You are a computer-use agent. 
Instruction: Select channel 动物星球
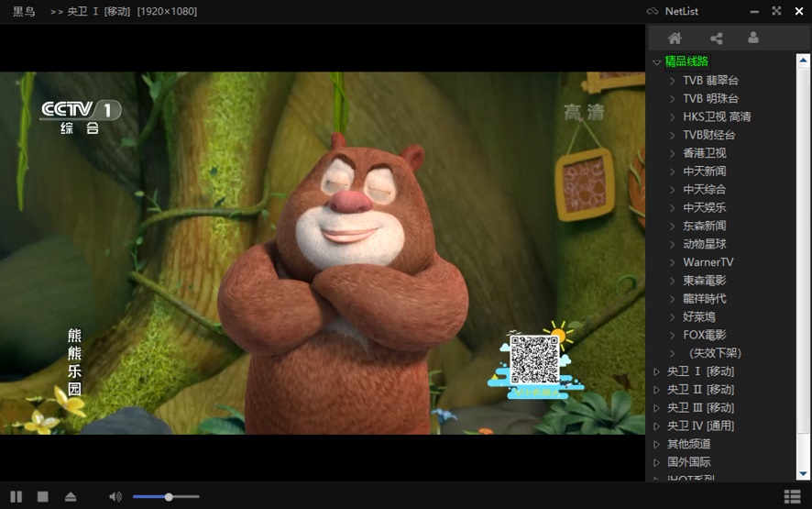pyautogui.click(x=704, y=244)
